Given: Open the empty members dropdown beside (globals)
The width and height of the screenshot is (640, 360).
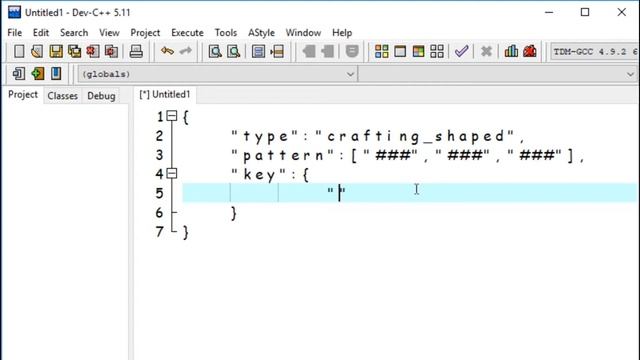Looking at the screenshot, I should 498,74.
